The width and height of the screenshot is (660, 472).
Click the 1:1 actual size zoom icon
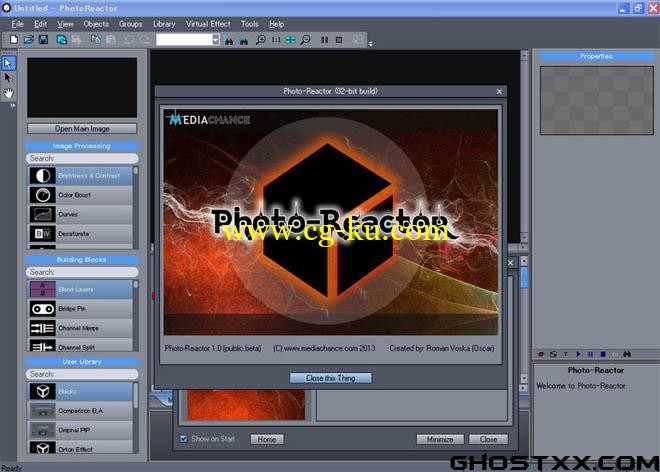(276, 40)
